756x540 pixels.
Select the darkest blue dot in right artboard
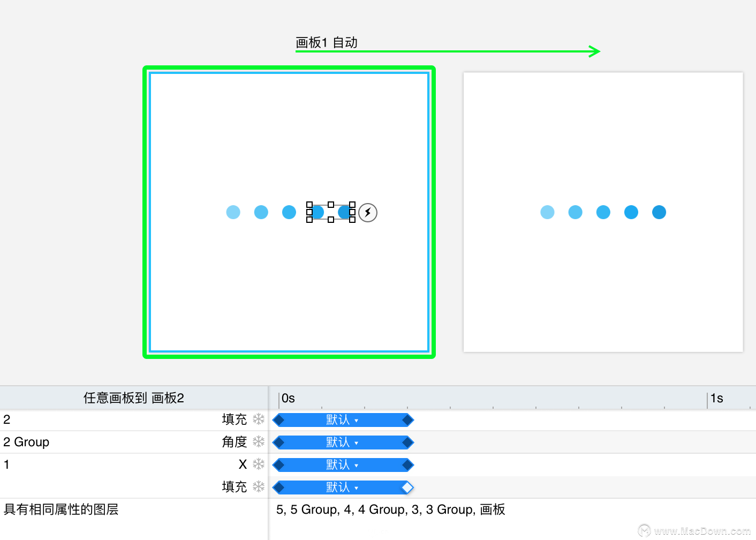point(659,212)
